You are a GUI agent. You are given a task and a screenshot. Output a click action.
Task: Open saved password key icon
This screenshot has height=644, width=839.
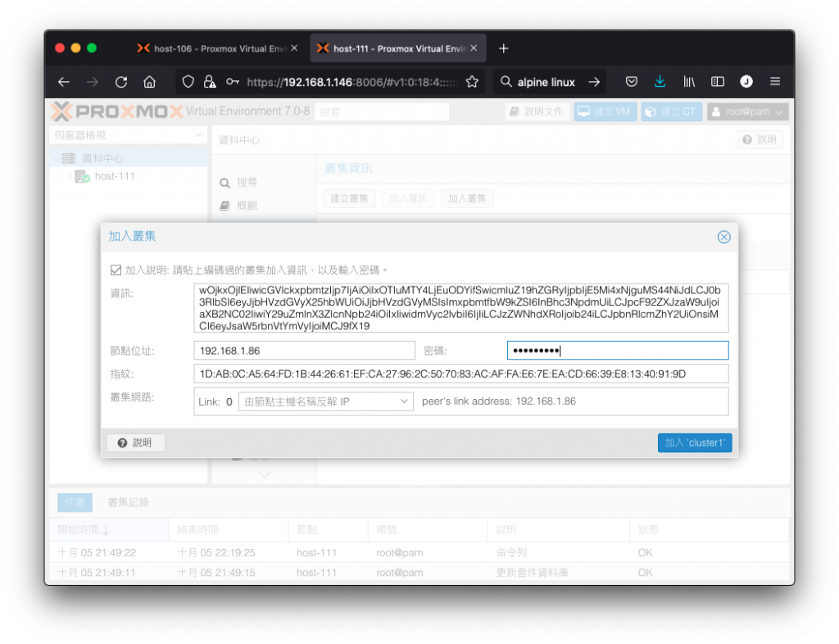pos(232,82)
